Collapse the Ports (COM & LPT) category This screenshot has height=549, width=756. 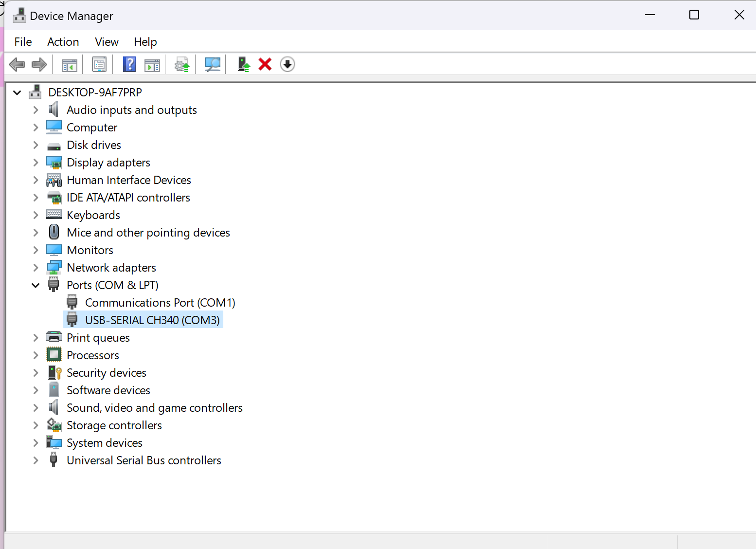point(36,285)
